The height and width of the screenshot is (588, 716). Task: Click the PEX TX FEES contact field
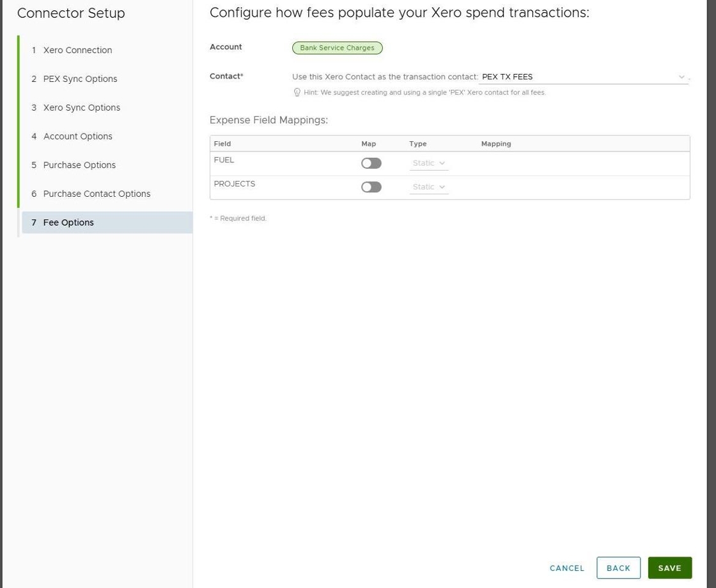click(575, 77)
